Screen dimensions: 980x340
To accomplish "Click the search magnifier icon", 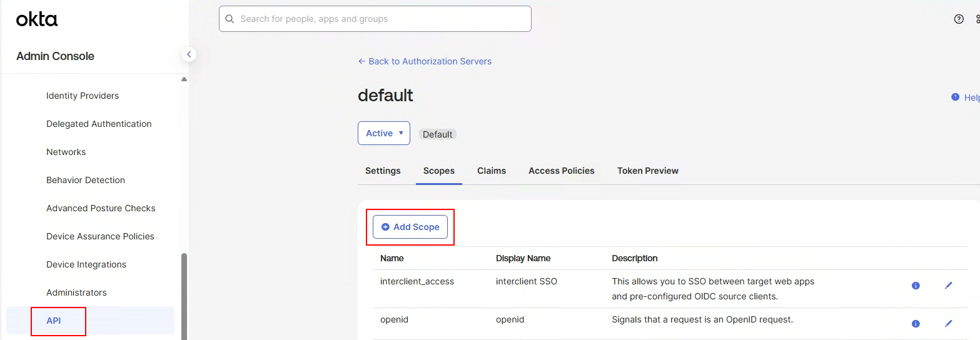I will point(230,19).
